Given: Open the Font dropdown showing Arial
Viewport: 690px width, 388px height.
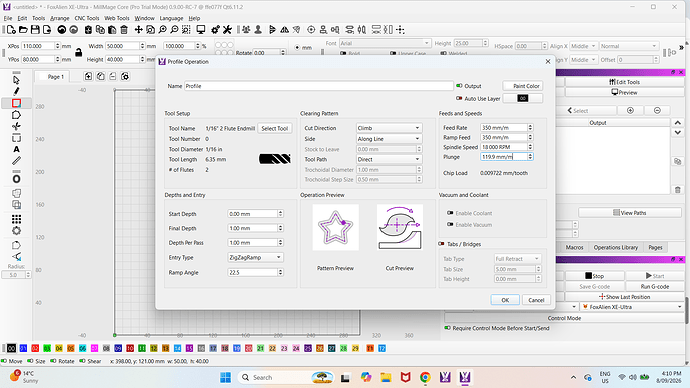Looking at the screenshot, I should tap(385, 43).
